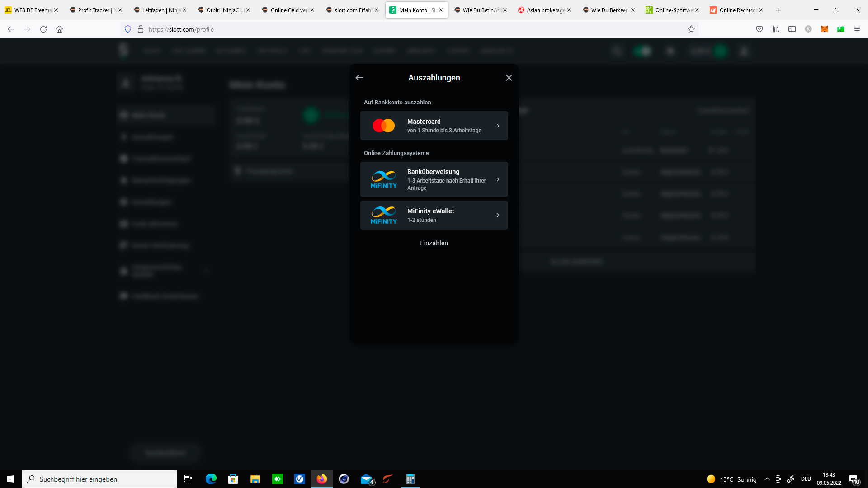Bookmark this page with the star
The width and height of the screenshot is (868, 488).
pos(691,29)
